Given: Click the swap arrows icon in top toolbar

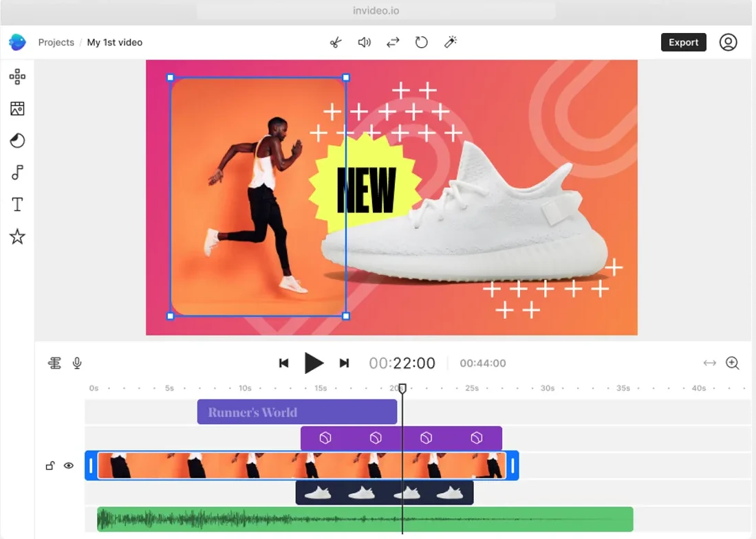Looking at the screenshot, I should coord(393,43).
